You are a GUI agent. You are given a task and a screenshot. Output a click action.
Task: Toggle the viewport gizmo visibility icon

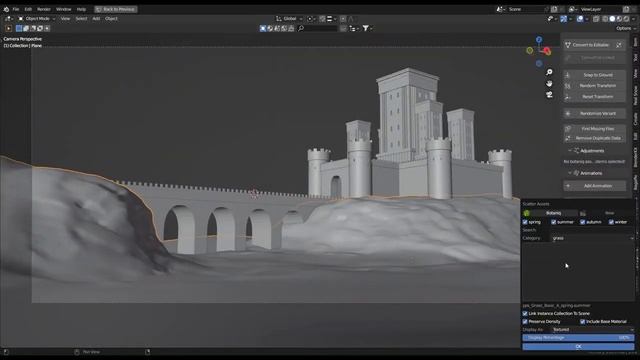564,19
